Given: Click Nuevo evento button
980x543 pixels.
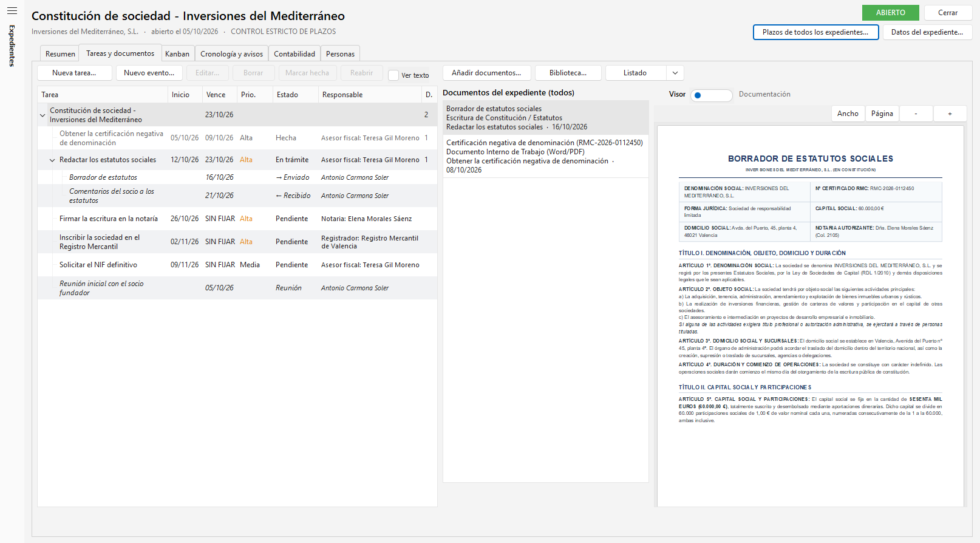Looking at the screenshot, I should pos(149,73).
